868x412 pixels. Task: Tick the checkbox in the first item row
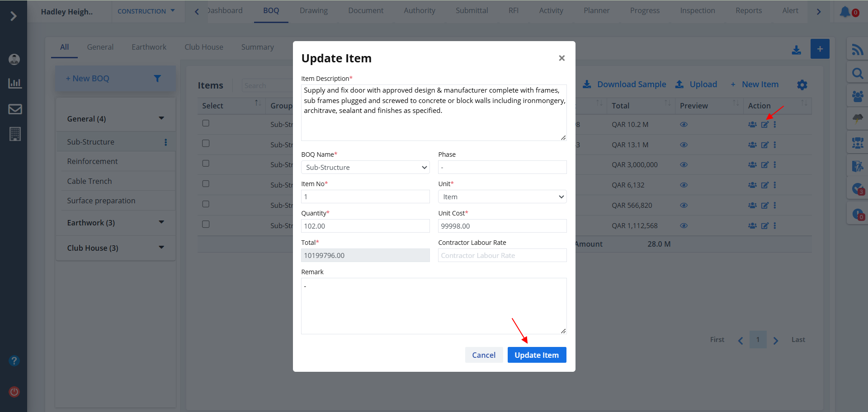206,123
